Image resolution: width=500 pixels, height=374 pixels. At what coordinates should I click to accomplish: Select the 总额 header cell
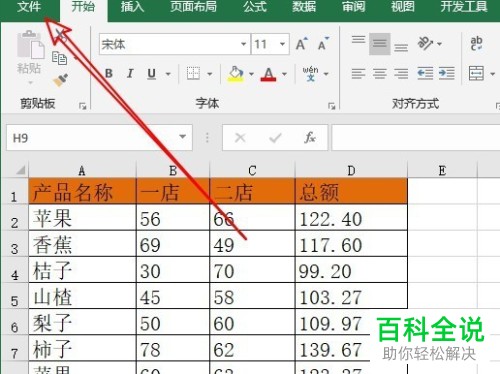351,192
